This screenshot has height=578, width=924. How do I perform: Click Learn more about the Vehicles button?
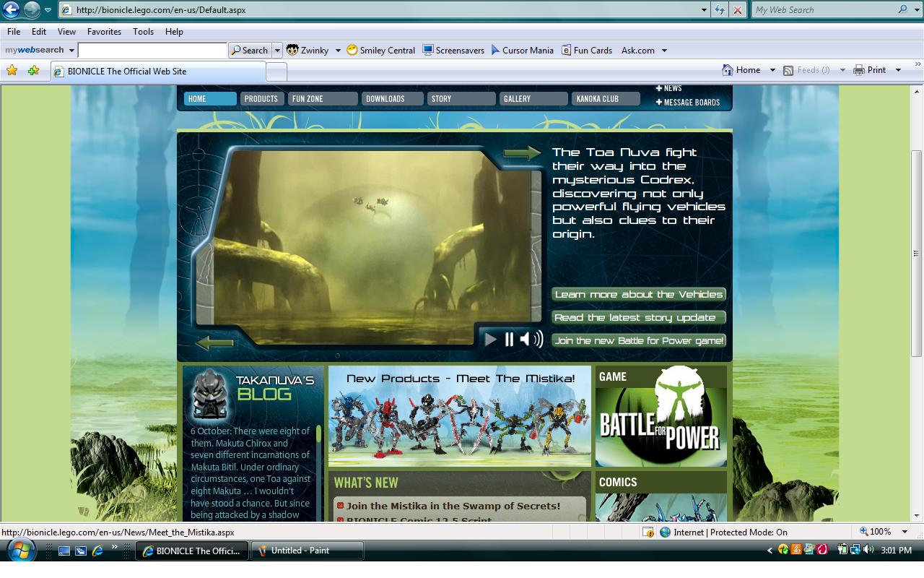[639, 295]
